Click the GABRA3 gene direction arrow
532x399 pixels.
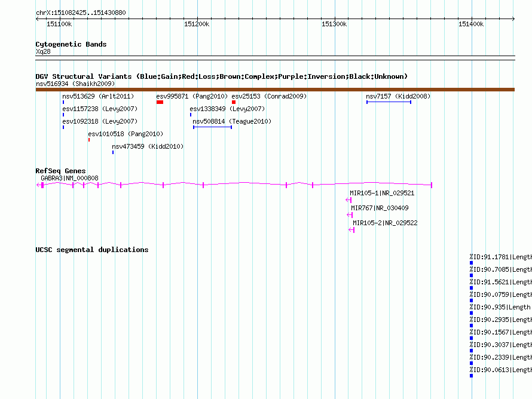pos(38,185)
